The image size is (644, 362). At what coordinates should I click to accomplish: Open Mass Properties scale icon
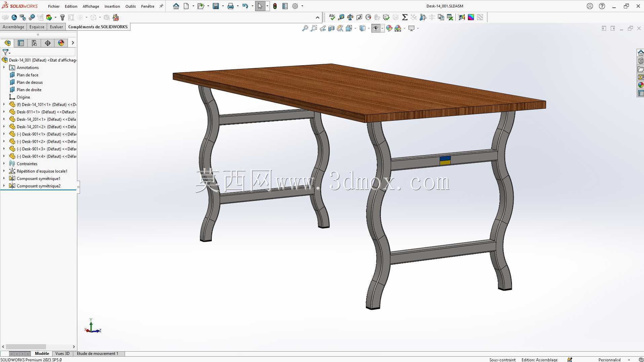pos(350,17)
